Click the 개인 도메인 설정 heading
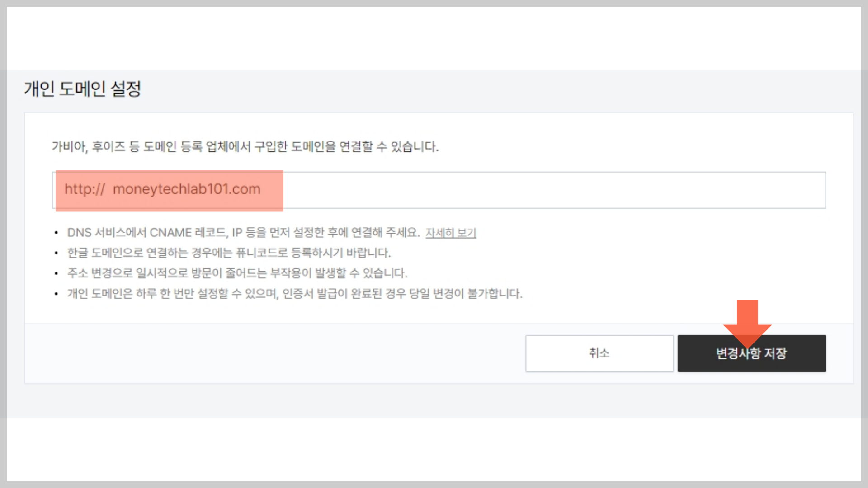Viewport: 868px width, 488px height. [83, 89]
